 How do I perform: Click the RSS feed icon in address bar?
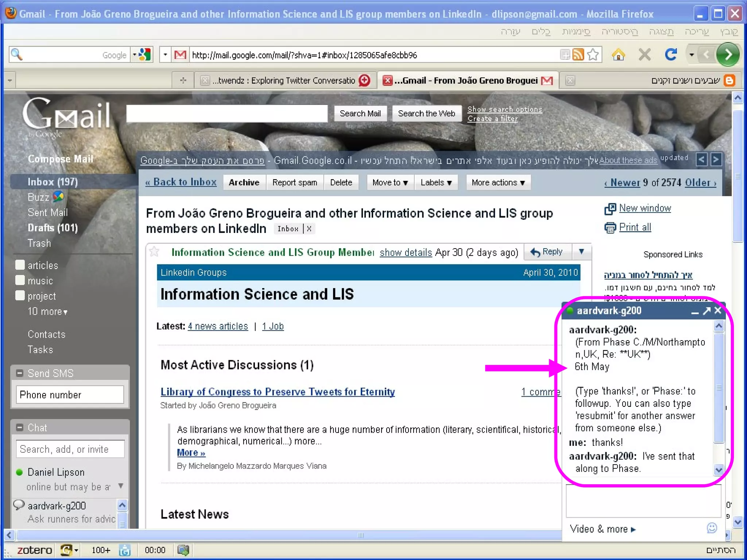[x=578, y=55]
